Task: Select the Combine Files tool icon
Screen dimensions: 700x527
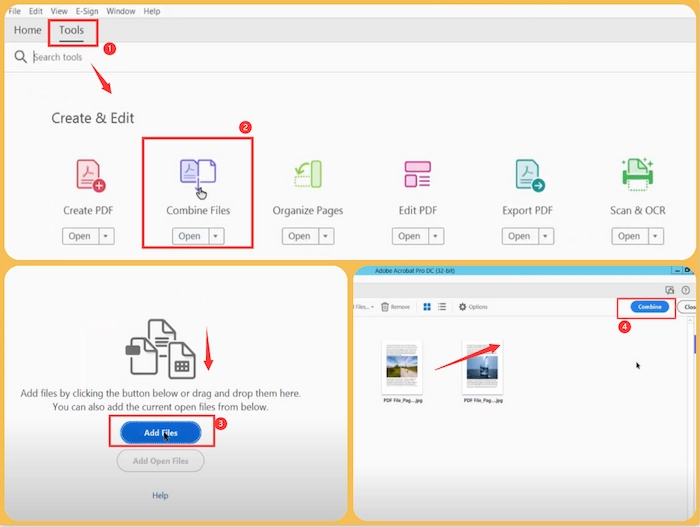Action: (x=197, y=175)
